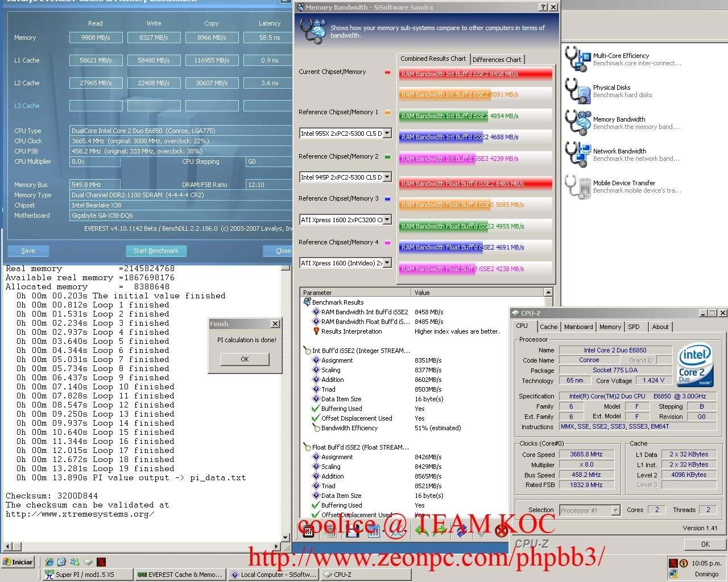Open the Processor #1 selection dropdown in CPU-Z
Screen dimensions: 728x582
pyautogui.click(x=615, y=510)
